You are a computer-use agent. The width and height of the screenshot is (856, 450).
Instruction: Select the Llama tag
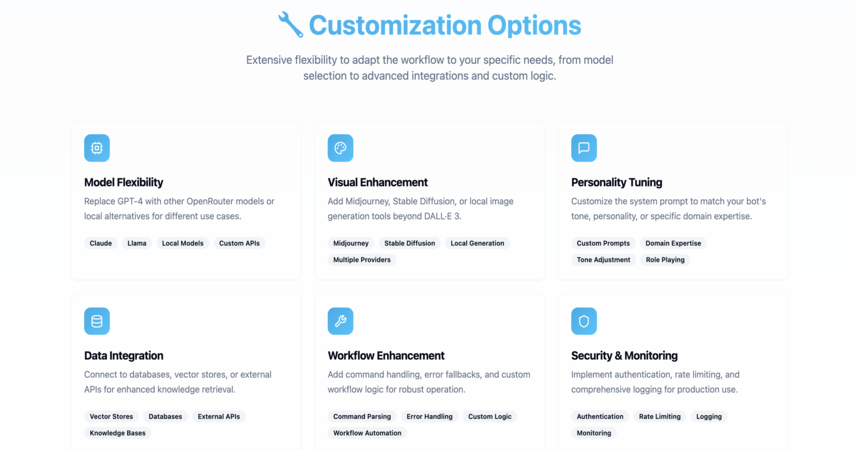136,243
